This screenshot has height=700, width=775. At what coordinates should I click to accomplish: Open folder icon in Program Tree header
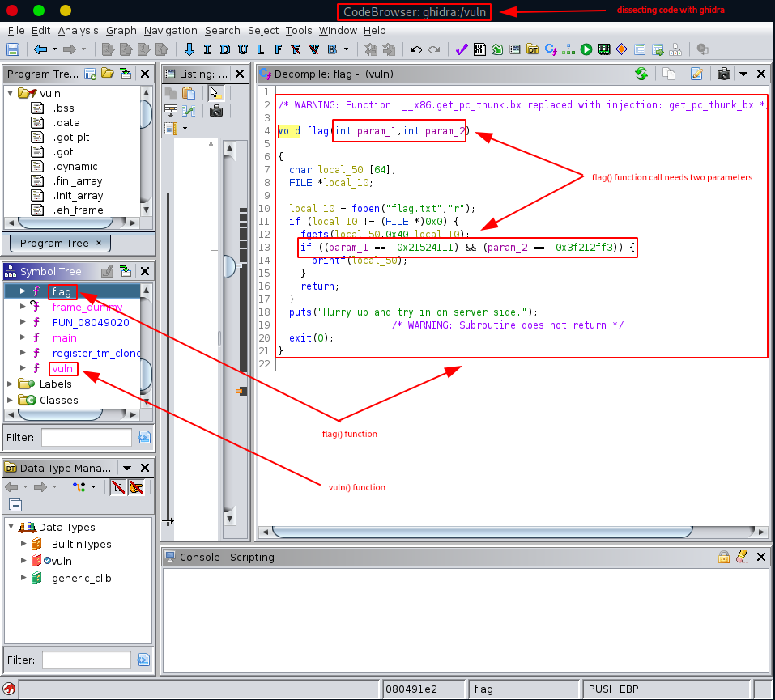click(x=108, y=74)
